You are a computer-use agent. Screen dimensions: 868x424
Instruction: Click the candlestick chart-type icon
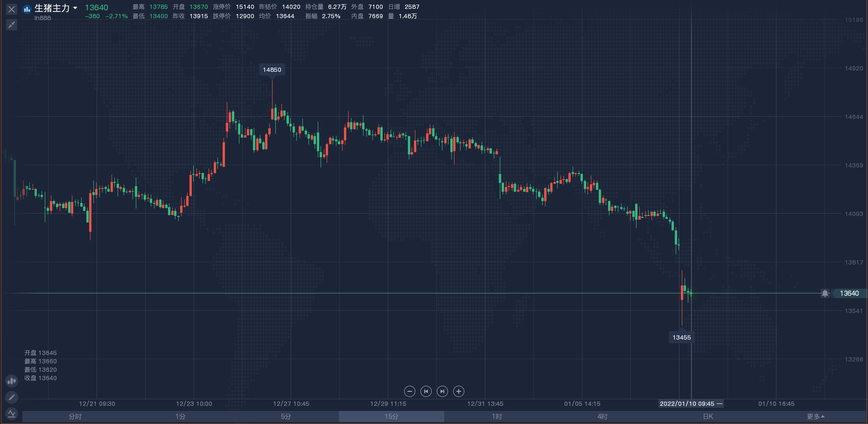pos(12,381)
